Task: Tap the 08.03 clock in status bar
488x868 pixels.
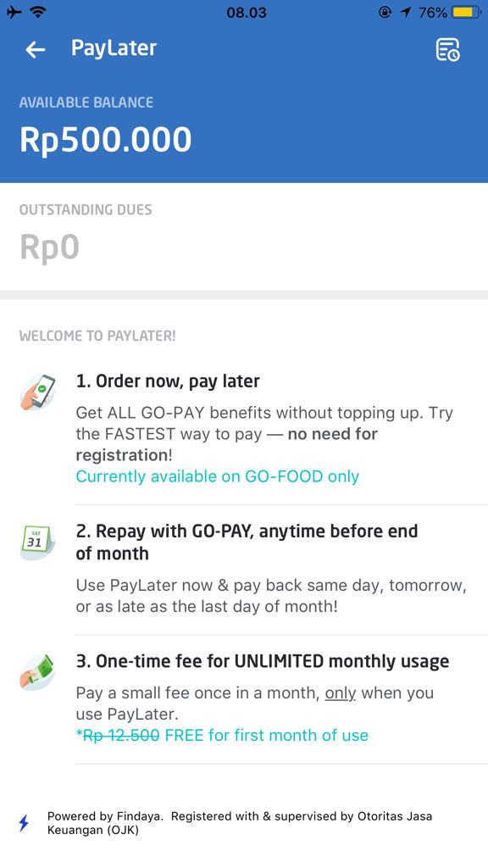Action: point(247,12)
